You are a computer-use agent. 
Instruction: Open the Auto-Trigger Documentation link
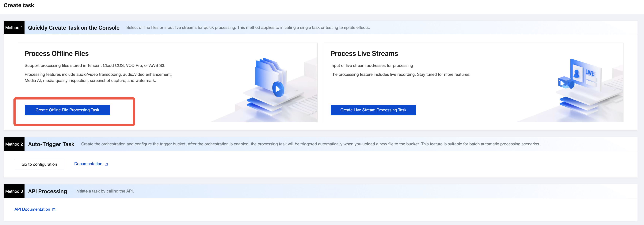coord(88,164)
